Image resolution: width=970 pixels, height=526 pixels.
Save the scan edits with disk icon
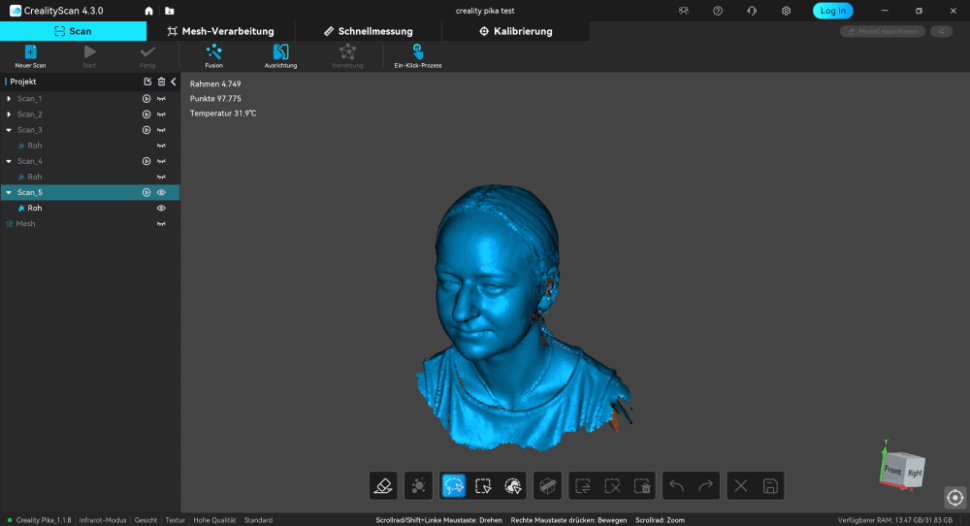click(770, 486)
